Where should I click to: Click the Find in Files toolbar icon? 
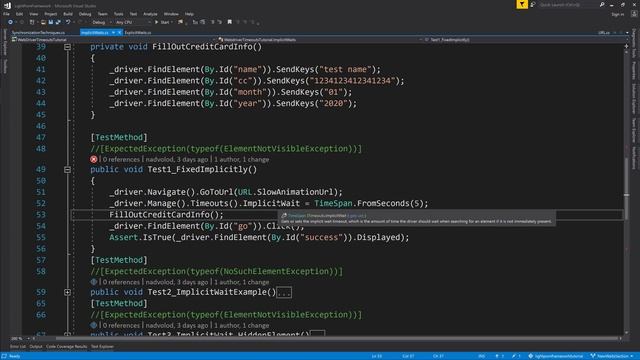(180, 22)
